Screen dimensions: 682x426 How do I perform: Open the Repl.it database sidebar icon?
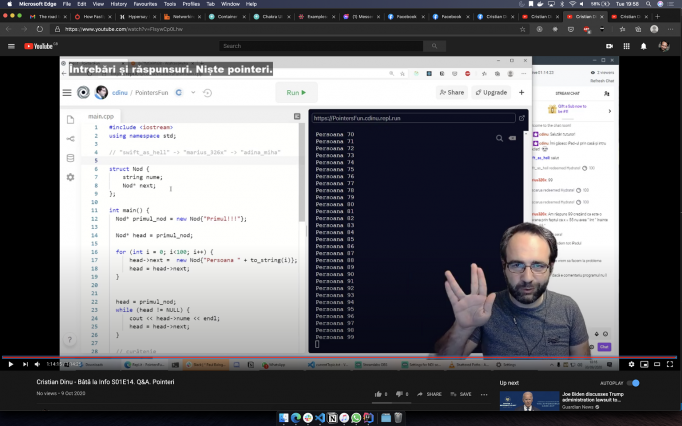coord(70,158)
